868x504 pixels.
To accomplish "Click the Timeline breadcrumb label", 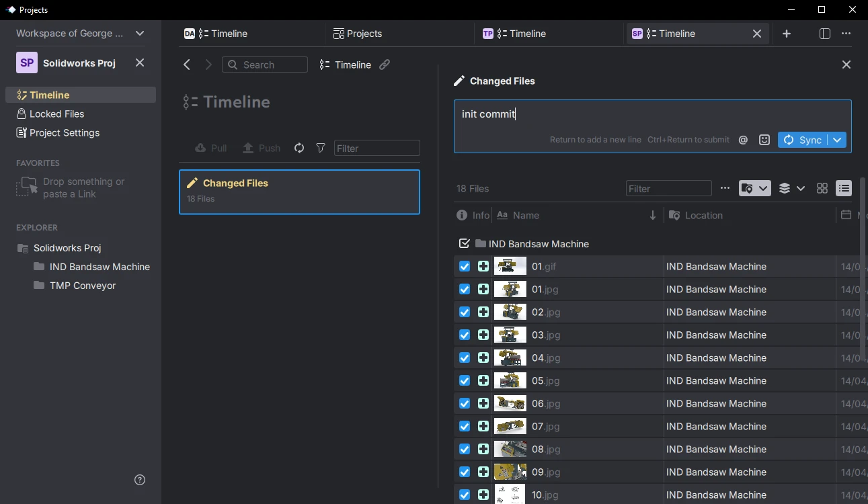I will (x=353, y=65).
